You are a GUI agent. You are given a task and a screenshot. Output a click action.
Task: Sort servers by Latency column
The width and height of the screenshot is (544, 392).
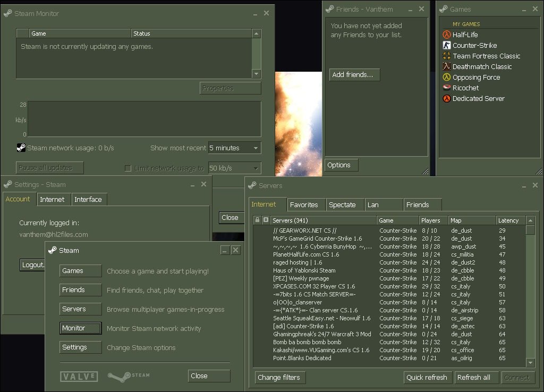tap(511, 220)
